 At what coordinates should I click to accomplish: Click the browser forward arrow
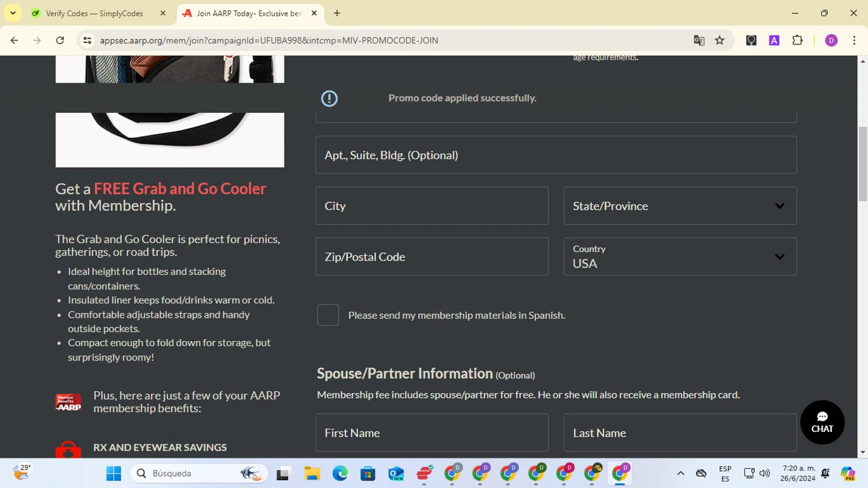tap(37, 41)
